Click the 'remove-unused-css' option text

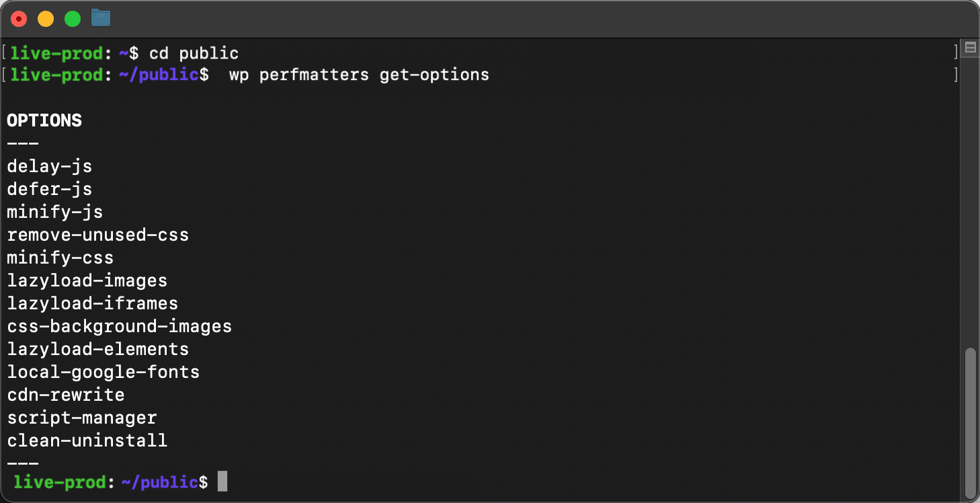97,235
